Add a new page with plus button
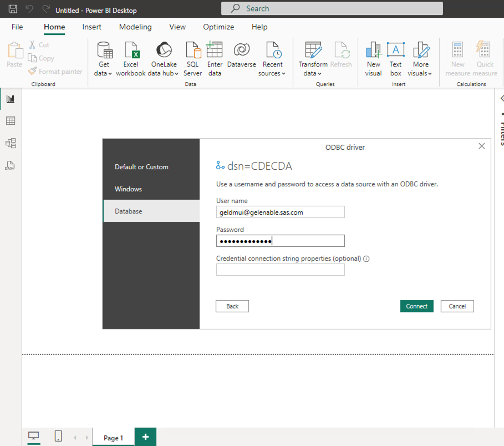 145,437
